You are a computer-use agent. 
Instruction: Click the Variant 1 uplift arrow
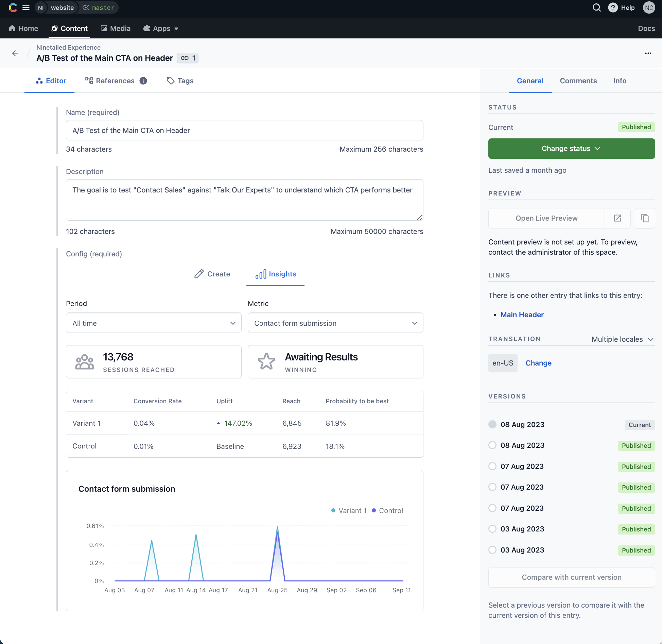click(x=219, y=423)
